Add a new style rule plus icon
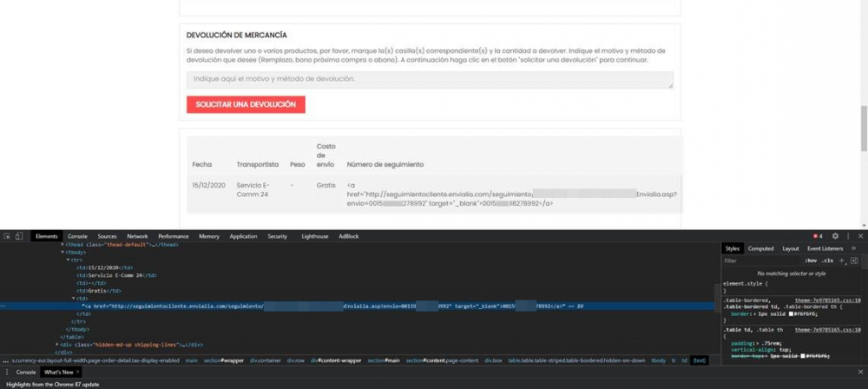The image size is (868, 389). click(841, 260)
